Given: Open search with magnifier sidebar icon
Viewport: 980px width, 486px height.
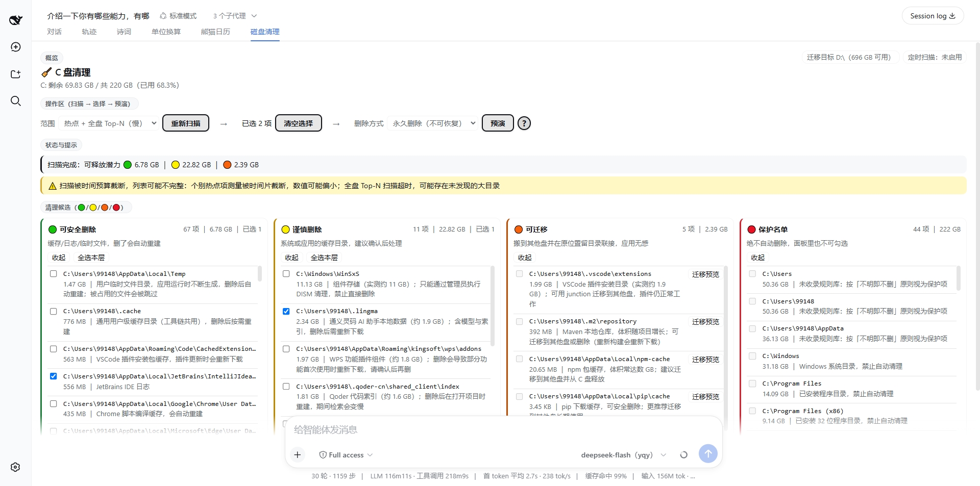Looking at the screenshot, I should (16, 101).
